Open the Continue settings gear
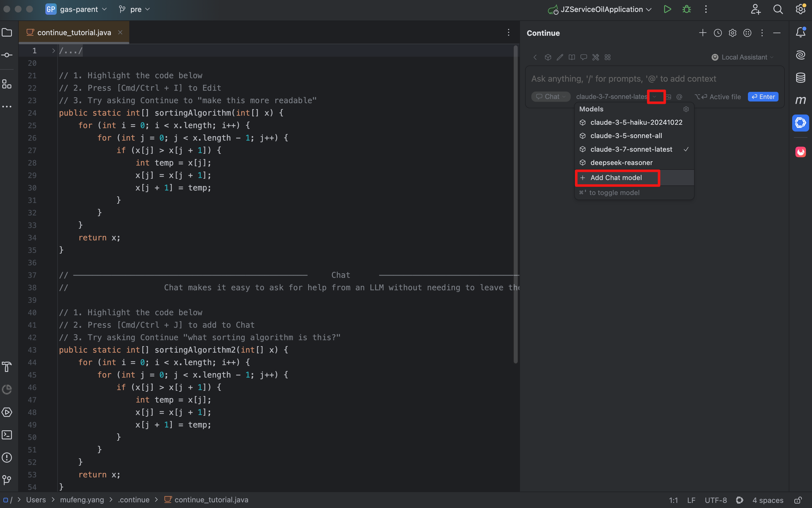Screen dimensions: 812x508 (x=732, y=33)
